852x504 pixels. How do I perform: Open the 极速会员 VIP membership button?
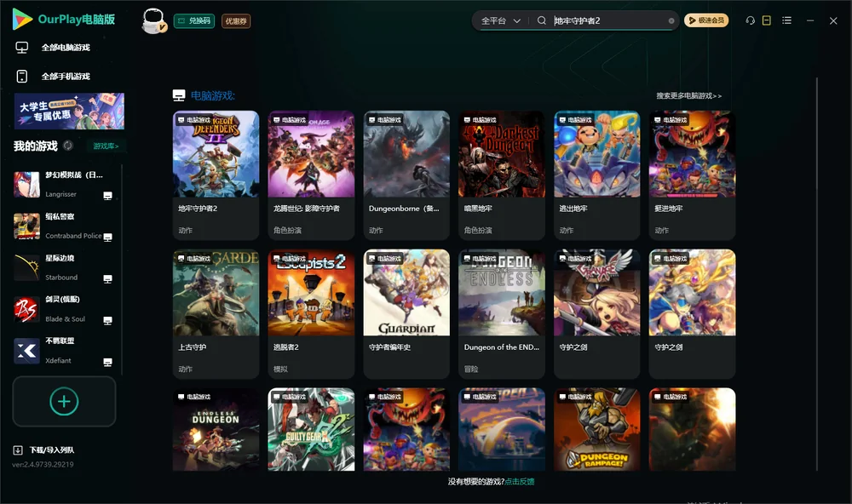(706, 20)
